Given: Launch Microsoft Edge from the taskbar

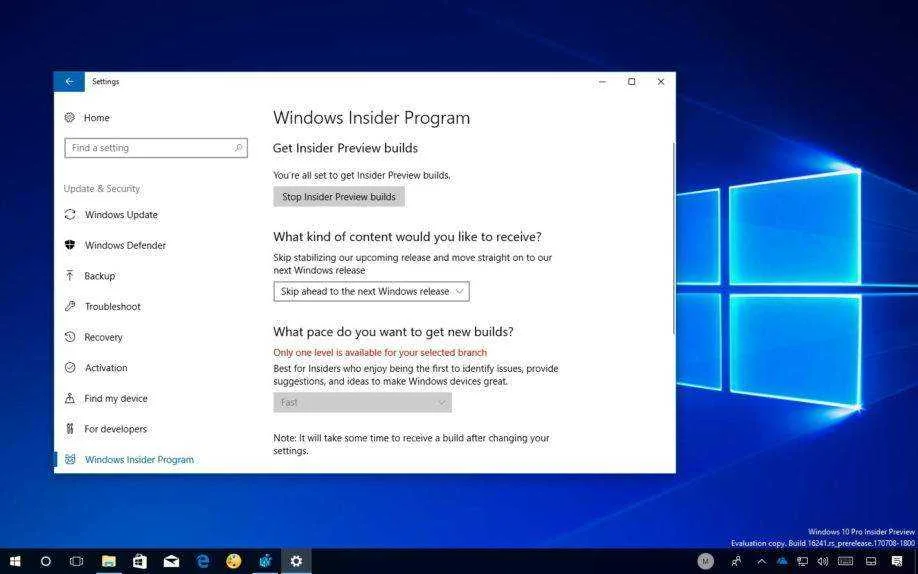Looking at the screenshot, I should pyautogui.click(x=203, y=561).
